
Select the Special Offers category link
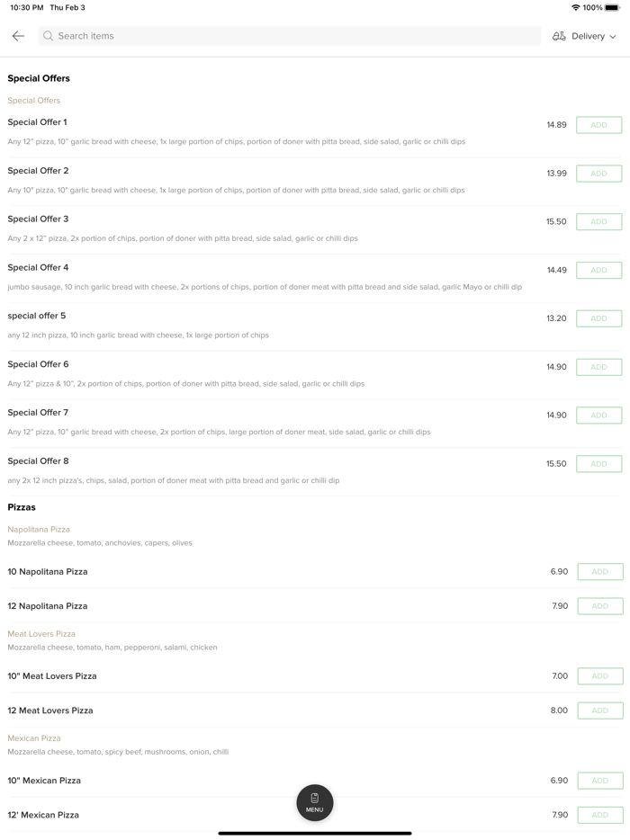pos(34,101)
